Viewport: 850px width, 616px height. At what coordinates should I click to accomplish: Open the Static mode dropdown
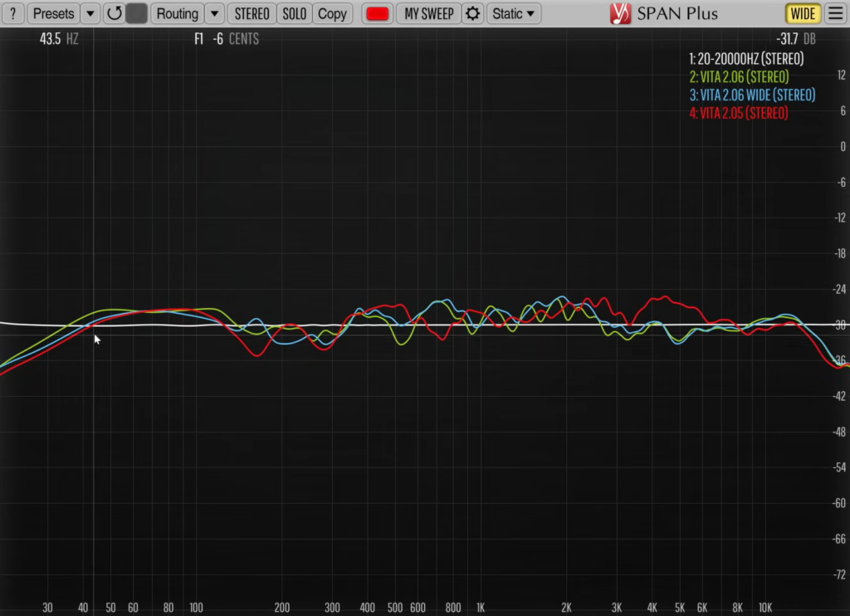(513, 13)
